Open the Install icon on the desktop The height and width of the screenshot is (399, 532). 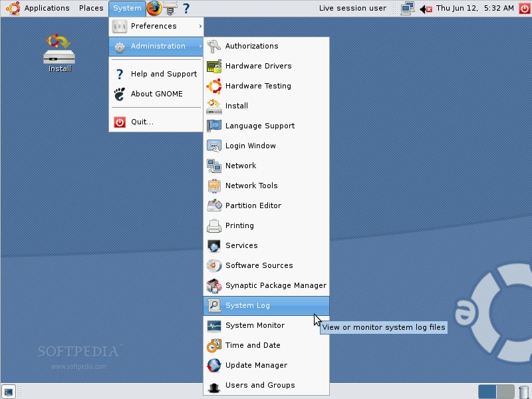pyautogui.click(x=59, y=53)
